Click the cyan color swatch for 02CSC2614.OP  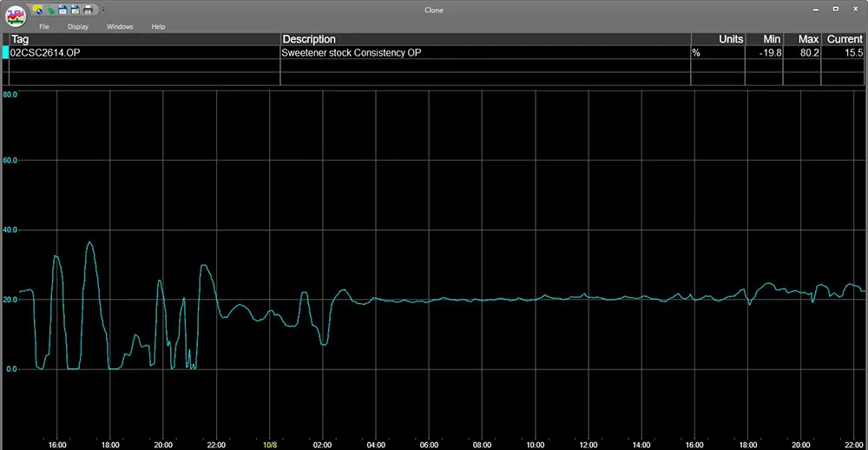click(x=5, y=53)
